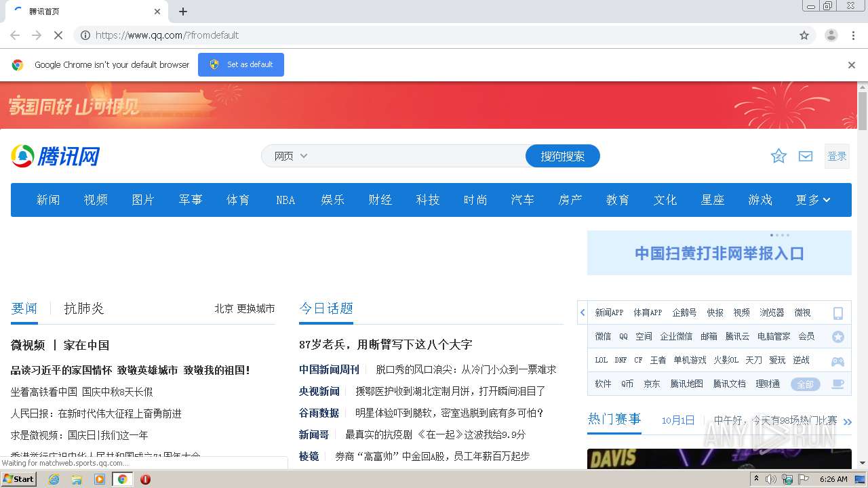The image size is (868, 488).
Task: Click the game controller icon in services panel
Action: coord(838,361)
